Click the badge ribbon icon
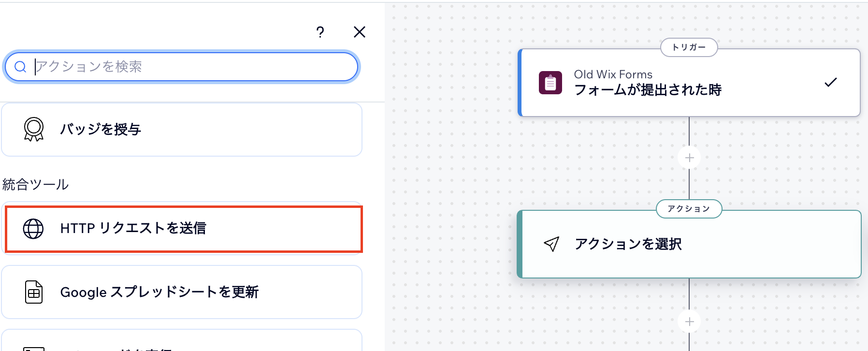868x351 pixels. pos(34,129)
